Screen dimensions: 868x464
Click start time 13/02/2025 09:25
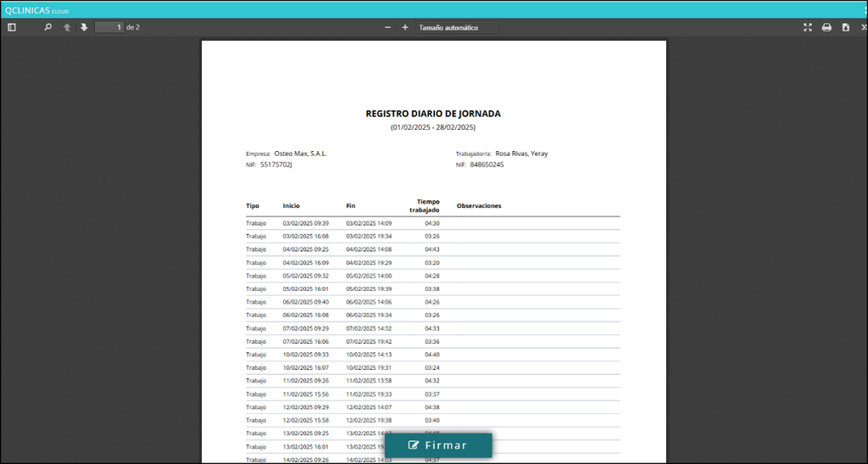(x=305, y=433)
